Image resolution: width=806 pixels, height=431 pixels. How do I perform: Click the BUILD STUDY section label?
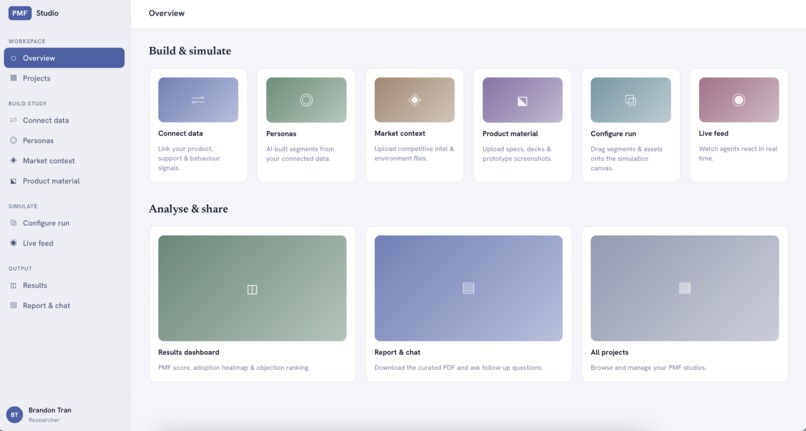[27, 104]
